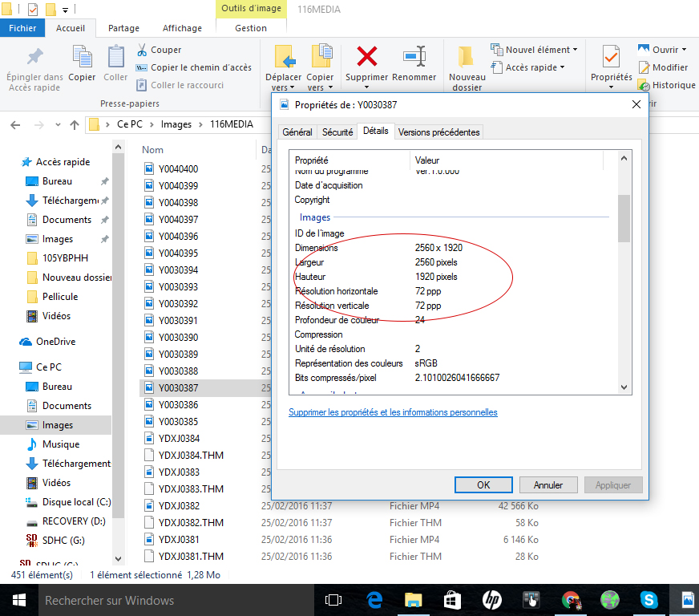Click the Couper scissors icon
Image resolution: width=699 pixels, height=616 pixels.
[142, 50]
